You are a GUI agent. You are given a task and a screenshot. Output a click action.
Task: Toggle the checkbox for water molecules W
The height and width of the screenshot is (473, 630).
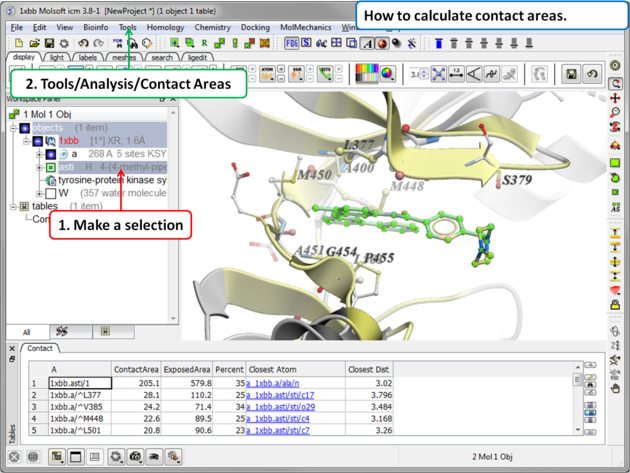click(51, 193)
